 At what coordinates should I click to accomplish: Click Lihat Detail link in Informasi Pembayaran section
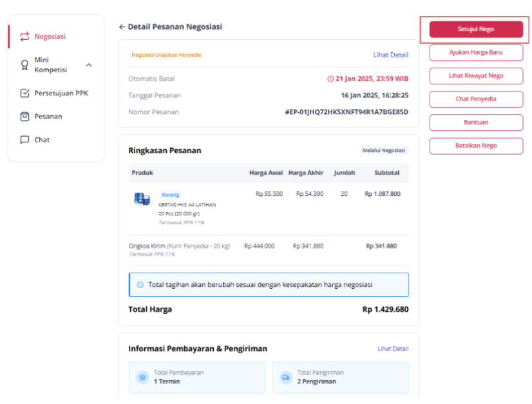tap(392, 349)
